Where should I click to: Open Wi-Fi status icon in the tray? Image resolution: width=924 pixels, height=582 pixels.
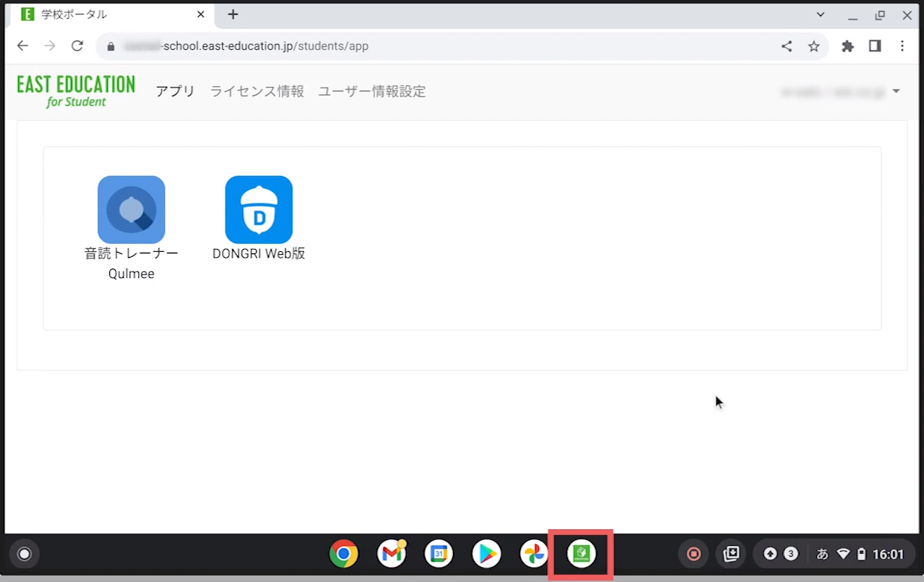843,554
